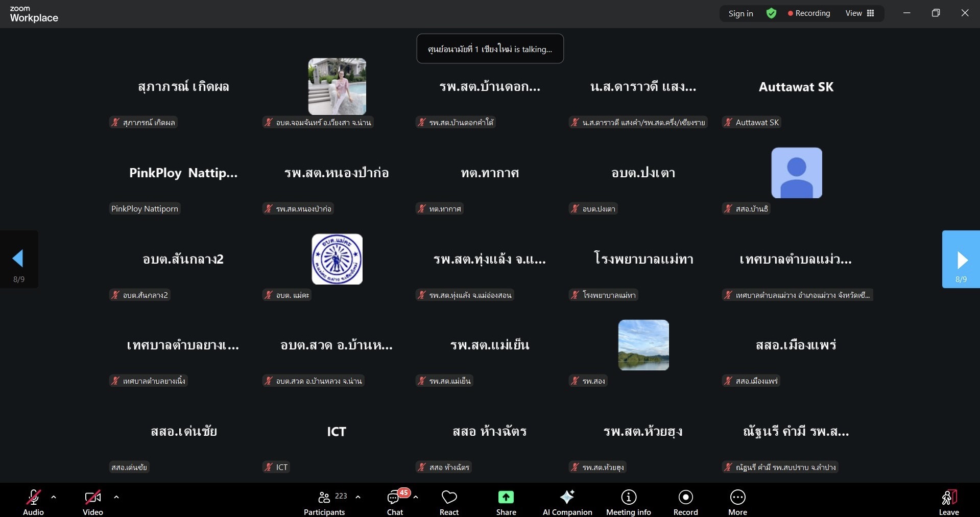Click the green security shield icon

click(x=771, y=13)
